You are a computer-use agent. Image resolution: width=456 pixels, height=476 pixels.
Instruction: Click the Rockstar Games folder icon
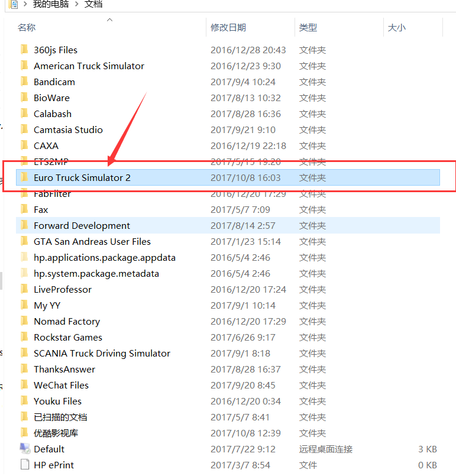coord(24,337)
